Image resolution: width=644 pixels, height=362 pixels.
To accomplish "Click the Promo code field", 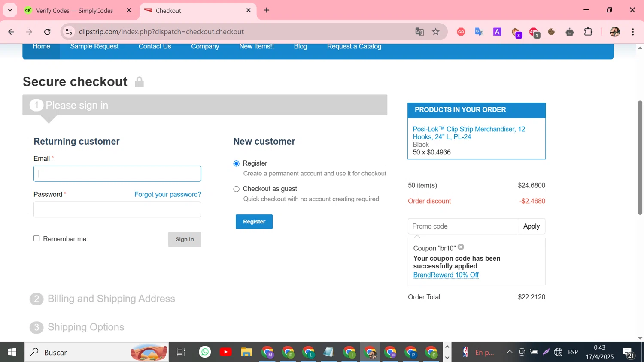I will pos(463,226).
